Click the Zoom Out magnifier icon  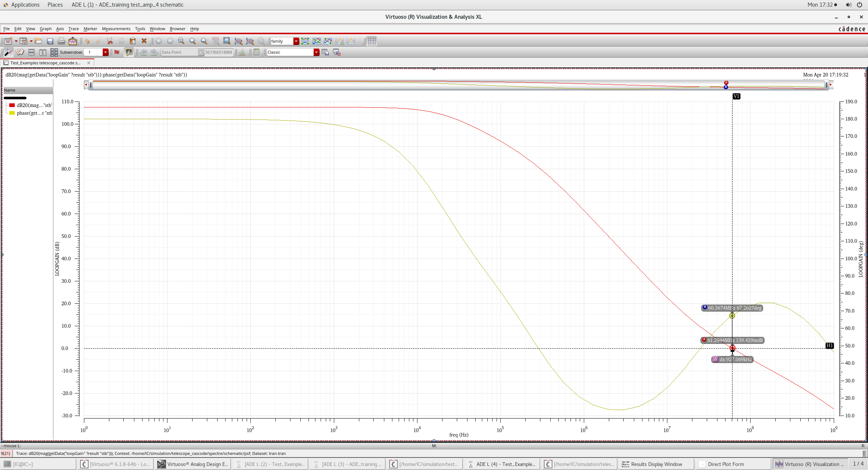(x=204, y=41)
